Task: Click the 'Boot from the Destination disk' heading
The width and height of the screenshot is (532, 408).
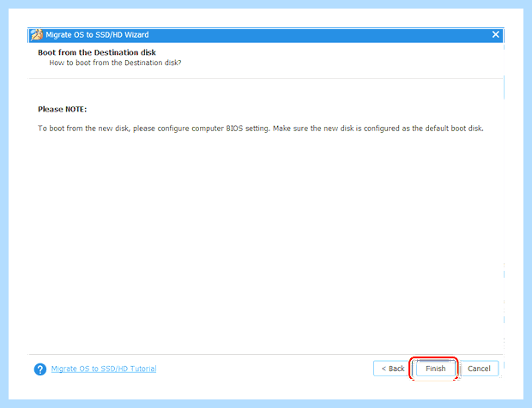Action: 97,52
